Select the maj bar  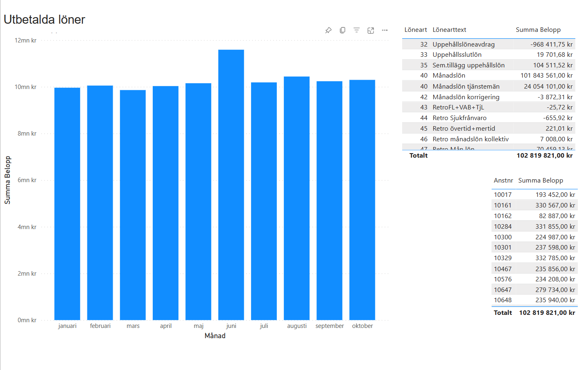(198, 201)
